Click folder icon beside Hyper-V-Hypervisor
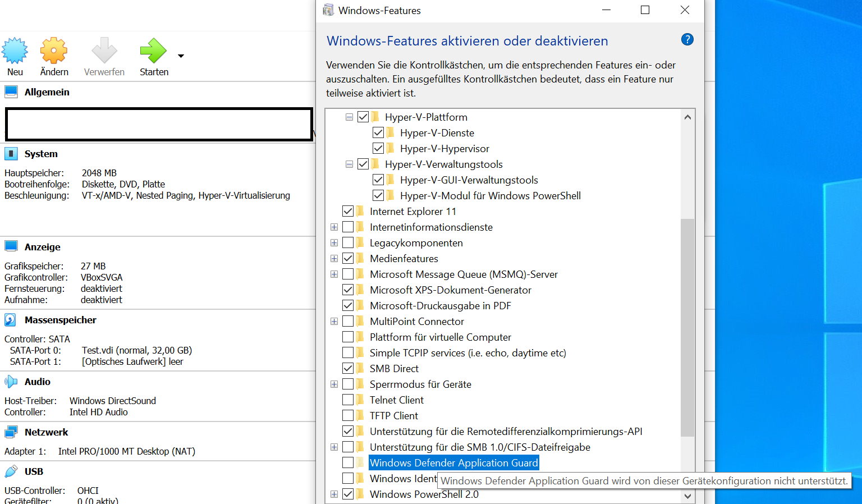This screenshot has height=504, width=862. pos(390,148)
